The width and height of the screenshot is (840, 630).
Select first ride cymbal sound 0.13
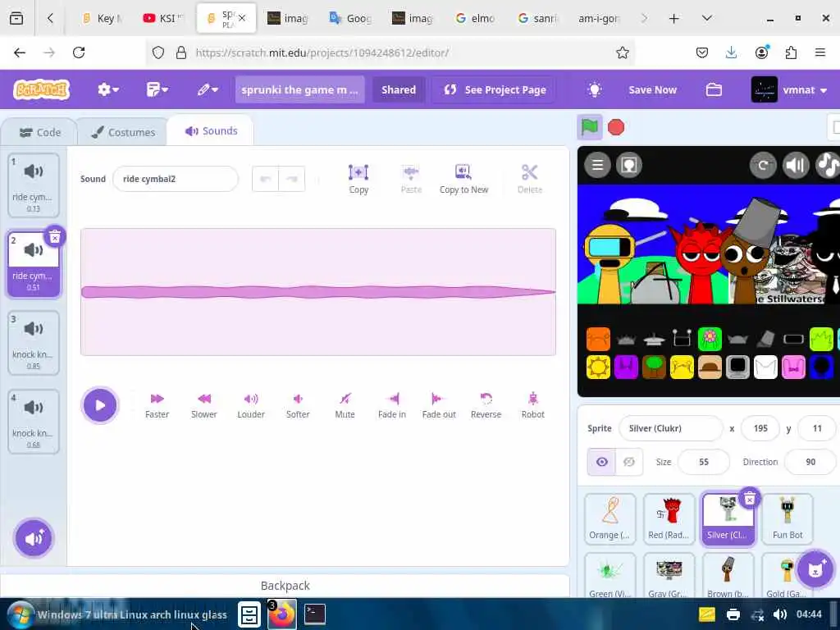33,185
